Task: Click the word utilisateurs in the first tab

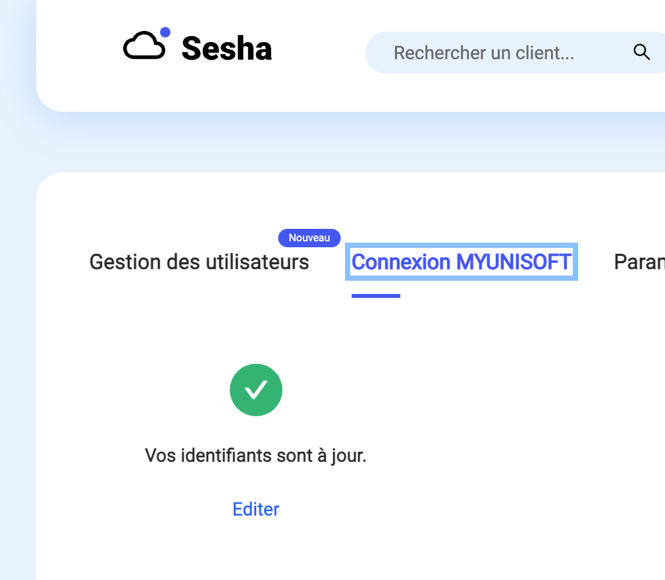Action: pyautogui.click(x=257, y=262)
